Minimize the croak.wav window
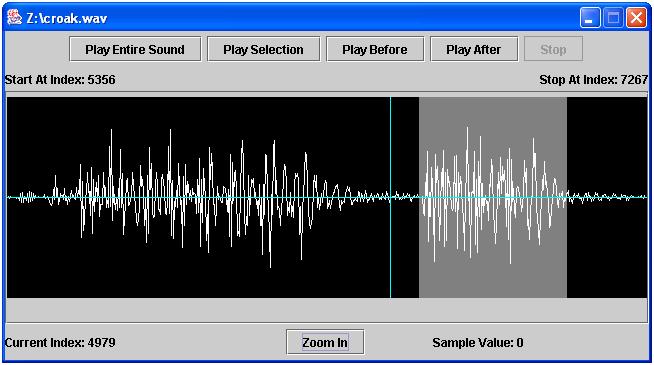 pos(590,18)
